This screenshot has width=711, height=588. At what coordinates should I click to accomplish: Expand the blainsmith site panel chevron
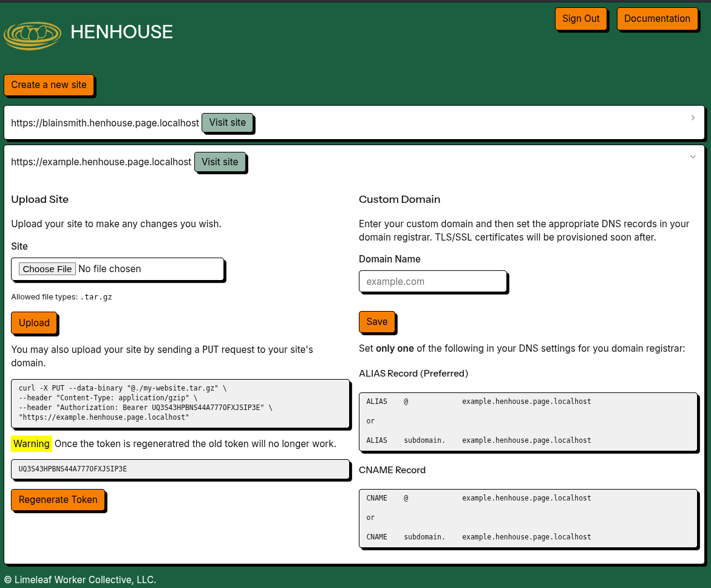pos(693,118)
